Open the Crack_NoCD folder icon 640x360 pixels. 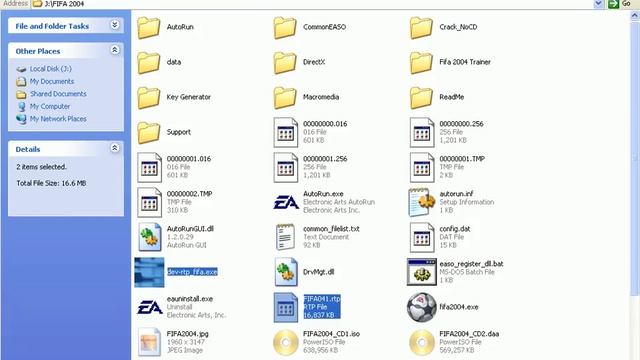pyautogui.click(x=421, y=27)
